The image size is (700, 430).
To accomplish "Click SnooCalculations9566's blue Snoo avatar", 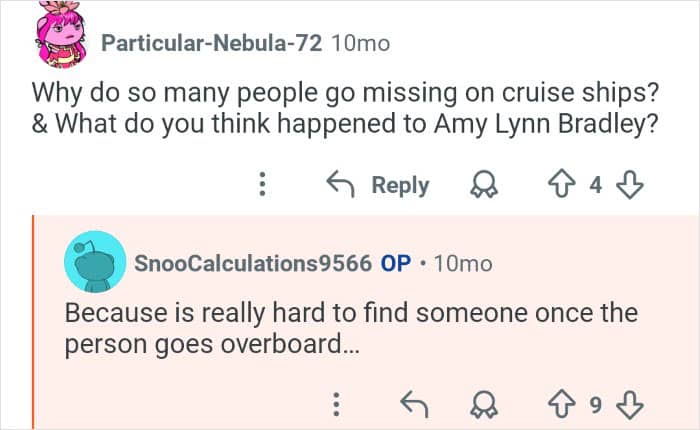I will (94, 262).
